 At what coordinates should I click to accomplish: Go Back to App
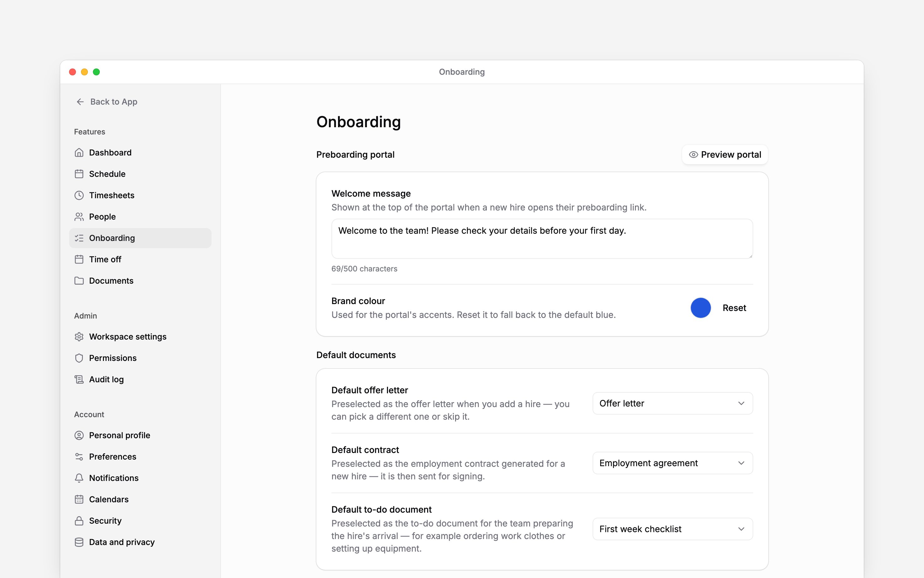point(106,102)
